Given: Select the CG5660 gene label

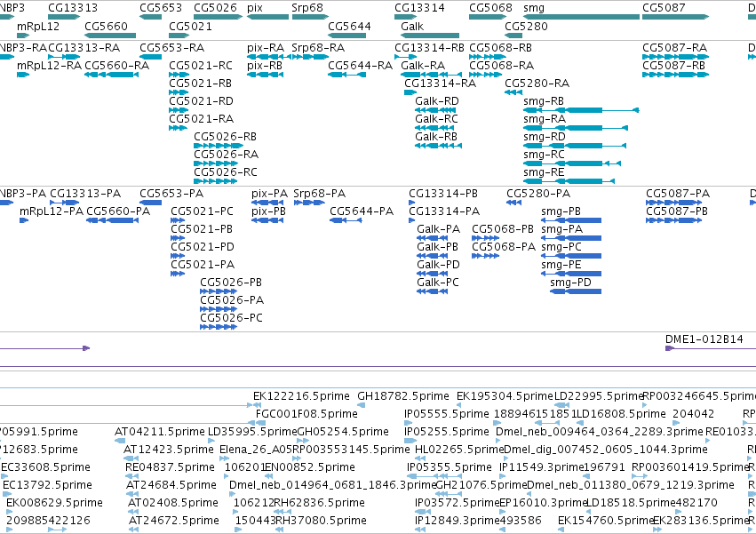Looking at the screenshot, I should point(106,26).
